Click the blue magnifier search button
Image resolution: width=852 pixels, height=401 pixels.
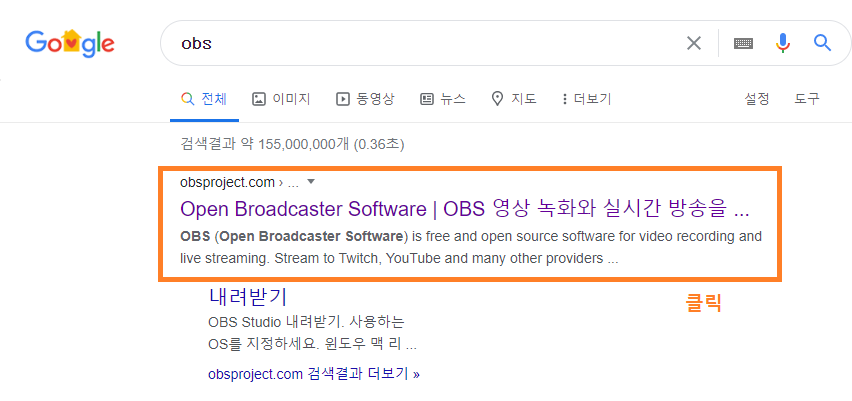click(823, 42)
